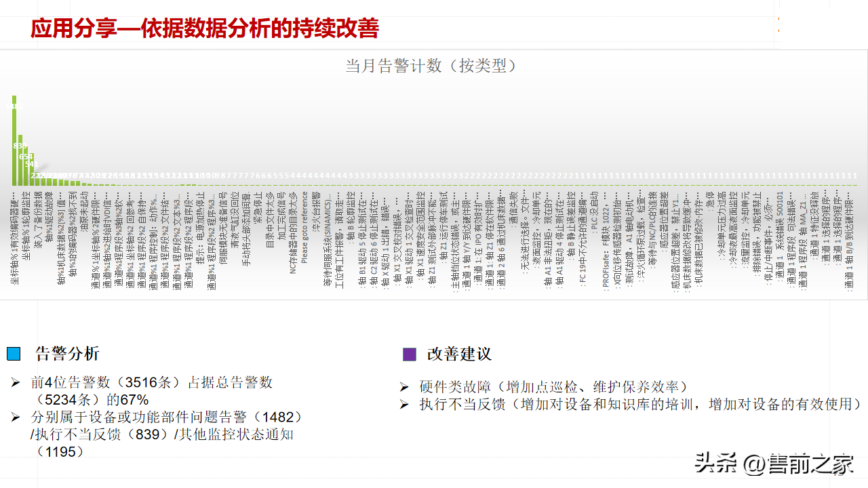Viewport: 868px width, 488px height.
Task: Select the bullet about 前4位告警数(3516条)
Action: click(152, 390)
